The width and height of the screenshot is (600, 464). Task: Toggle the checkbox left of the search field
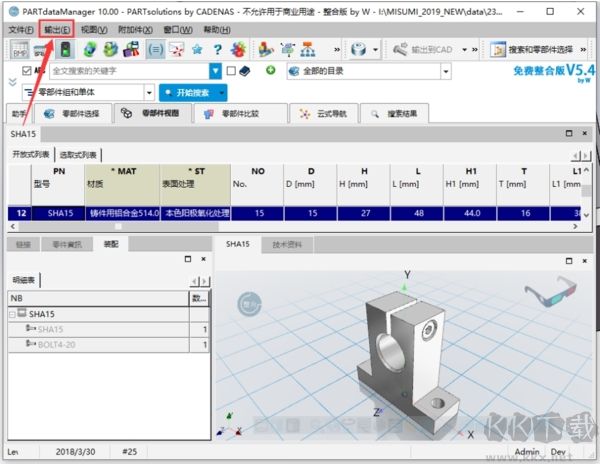25,71
